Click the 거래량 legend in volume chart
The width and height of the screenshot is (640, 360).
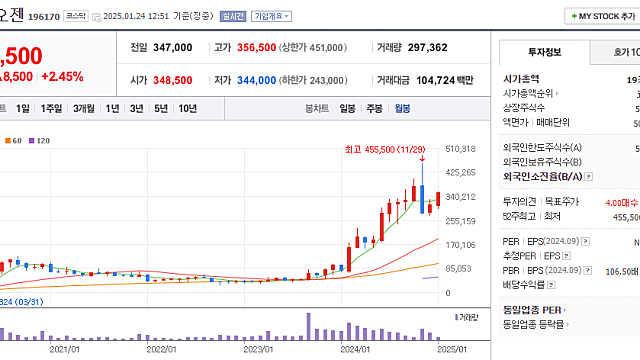(466, 318)
